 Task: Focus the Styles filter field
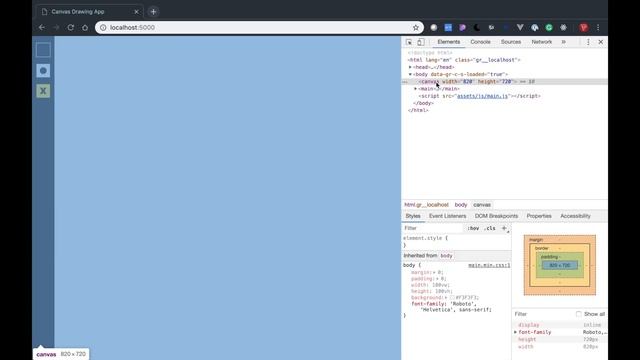pyautogui.click(x=433, y=228)
